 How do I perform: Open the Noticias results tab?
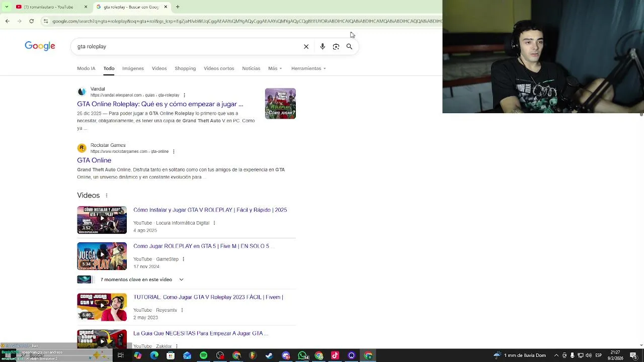coord(251,68)
